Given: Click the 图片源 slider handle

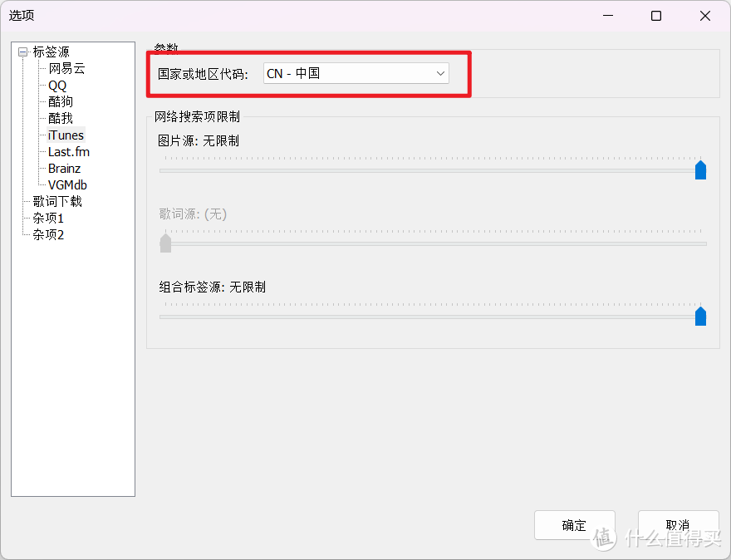Looking at the screenshot, I should point(700,169).
